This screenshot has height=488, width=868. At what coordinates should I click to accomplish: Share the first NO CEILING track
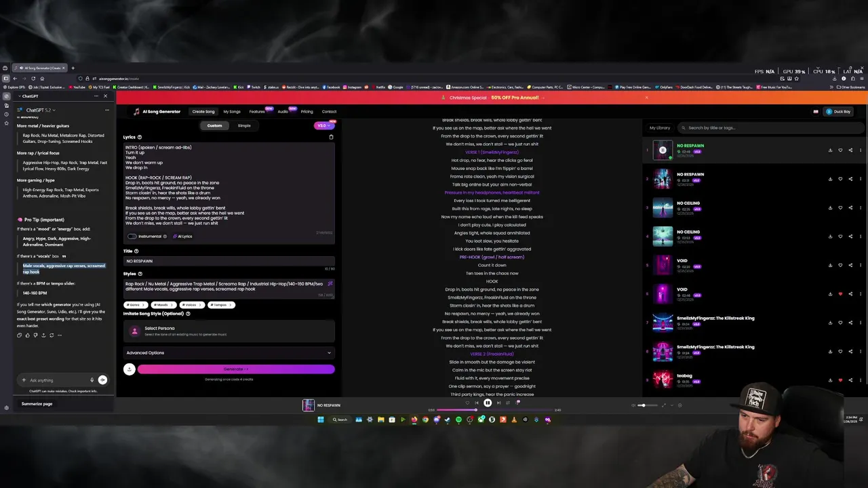click(850, 208)
